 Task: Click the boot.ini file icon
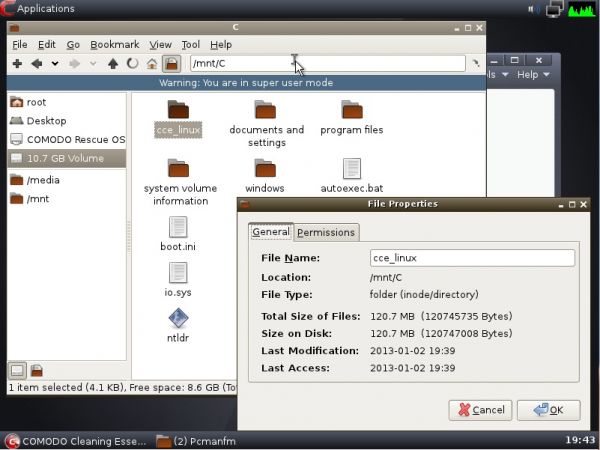click(x=178, y=227)
